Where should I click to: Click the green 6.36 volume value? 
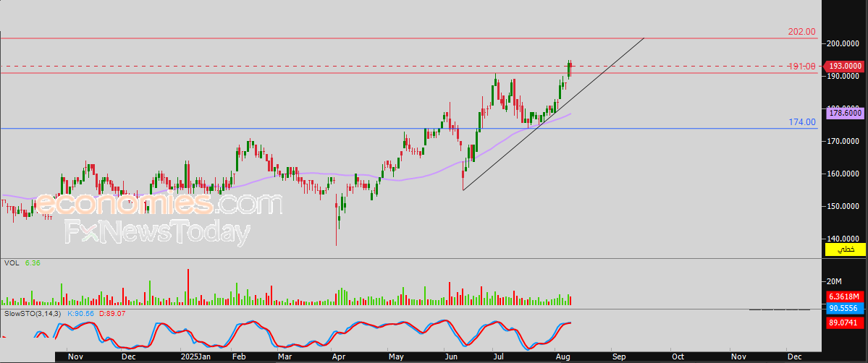pyautogui.click(x=33, y=262)
